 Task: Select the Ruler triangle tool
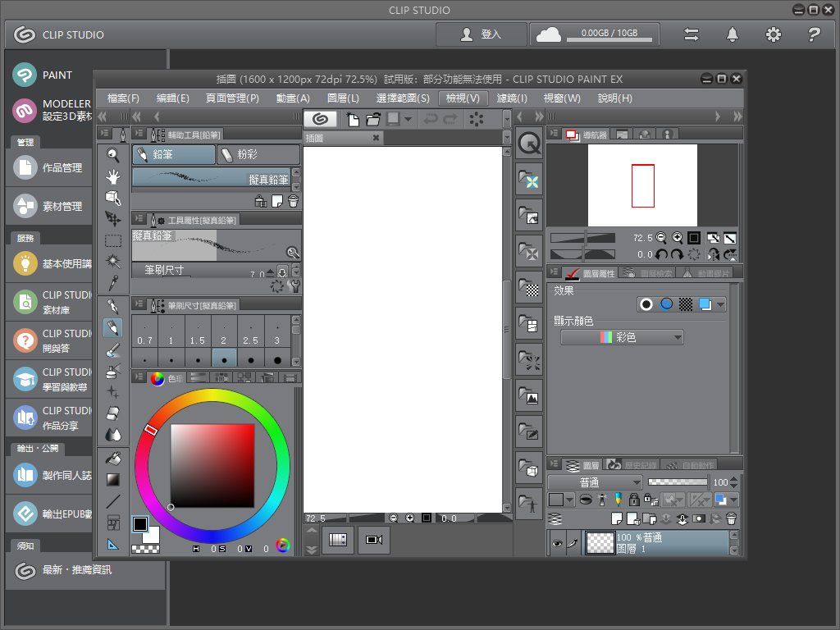click(x=113, y=545)
